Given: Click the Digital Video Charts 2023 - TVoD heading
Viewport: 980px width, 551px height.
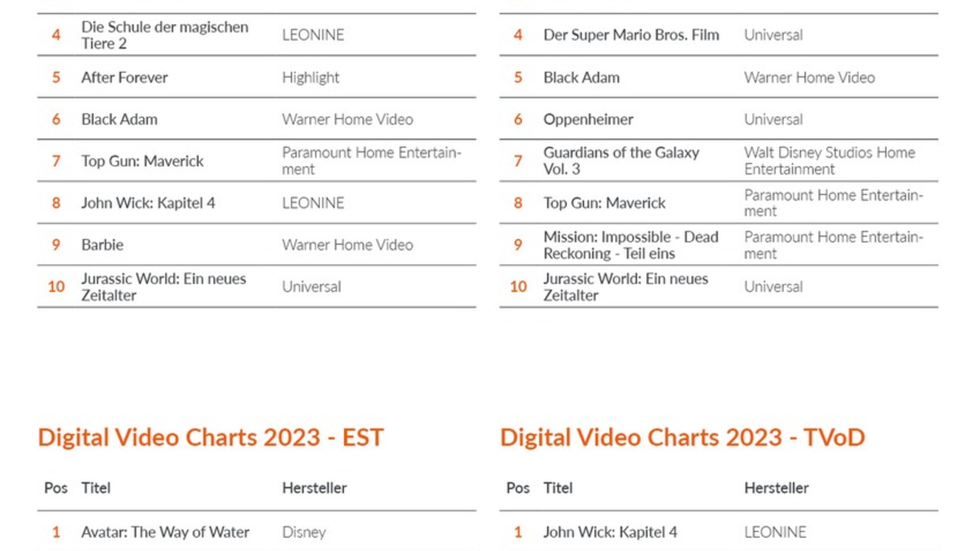Looking at the screenshot, I should point(682,438).
